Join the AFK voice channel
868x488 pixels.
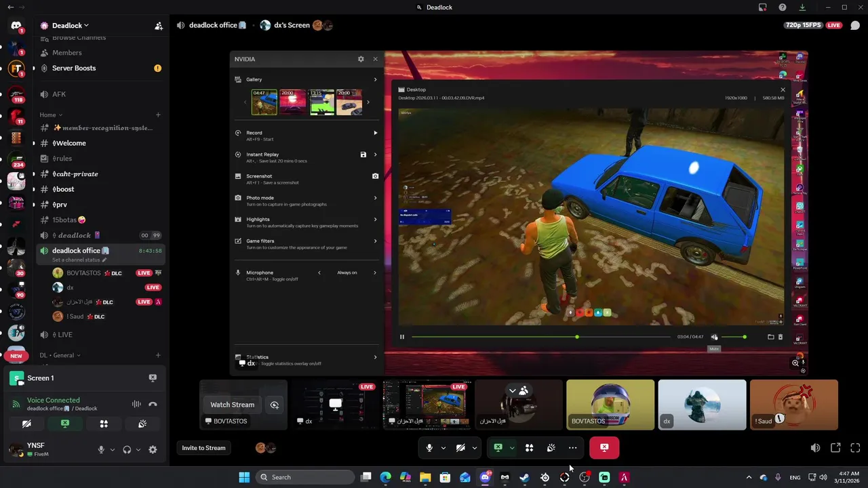(x=59, y=94)
